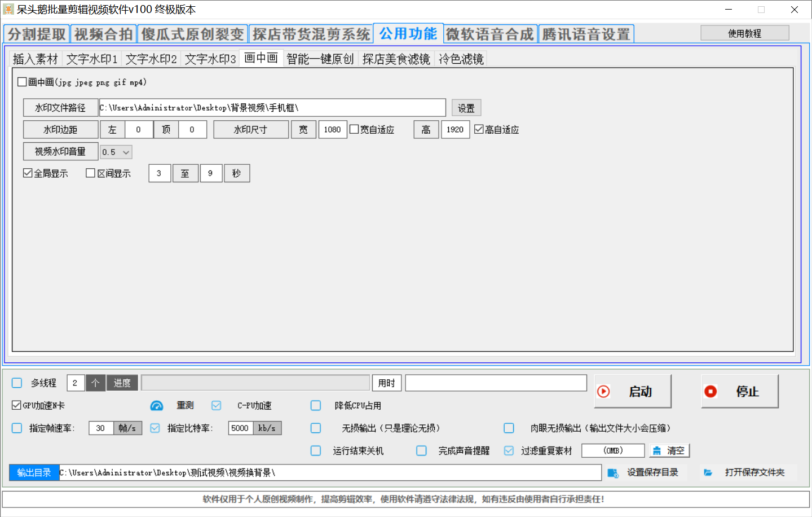Click the output directory path field
Screen dimensions: 812x517
(x=330, y=472)
